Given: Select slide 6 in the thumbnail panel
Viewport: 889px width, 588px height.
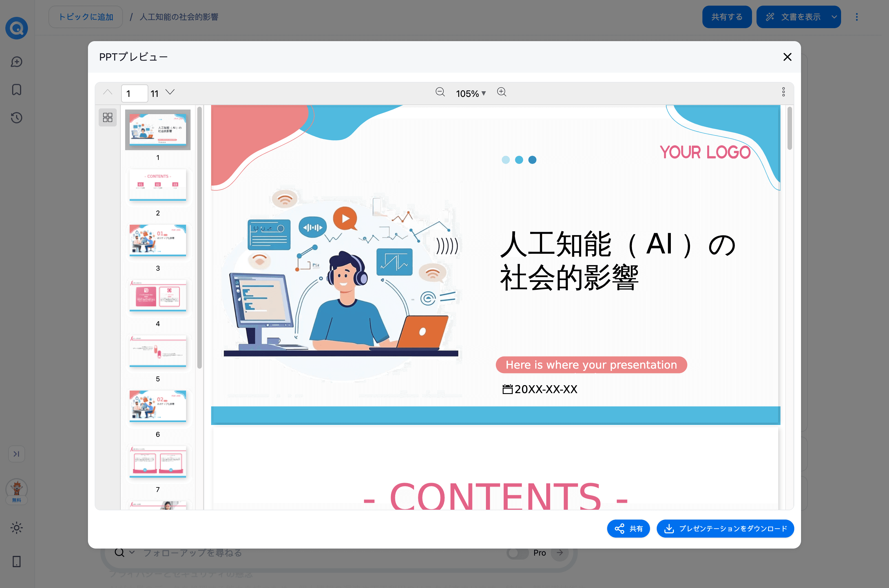Looking at the screenshot, I should pyautogui.click(x=158, y=406).
